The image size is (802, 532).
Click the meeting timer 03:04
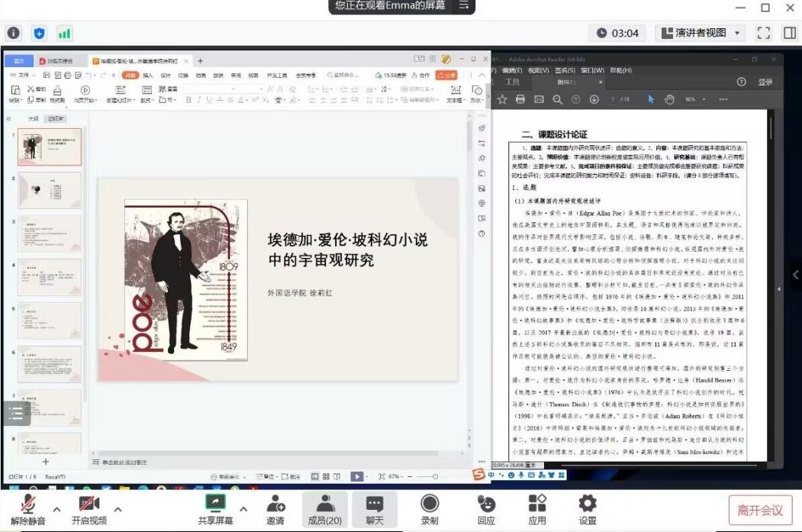coord(617,33)
